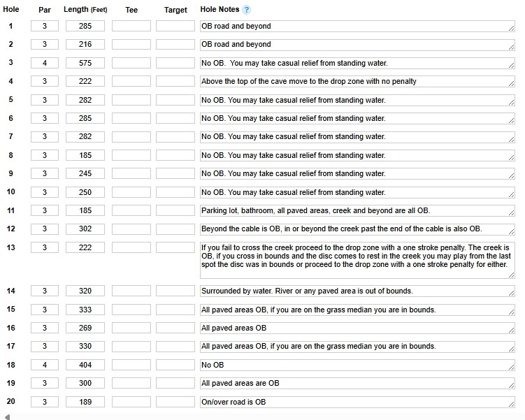Viewport: 525px width, 420px height.
Task: Edit hole 12 cable OB notes
Action: coord(357,229)
